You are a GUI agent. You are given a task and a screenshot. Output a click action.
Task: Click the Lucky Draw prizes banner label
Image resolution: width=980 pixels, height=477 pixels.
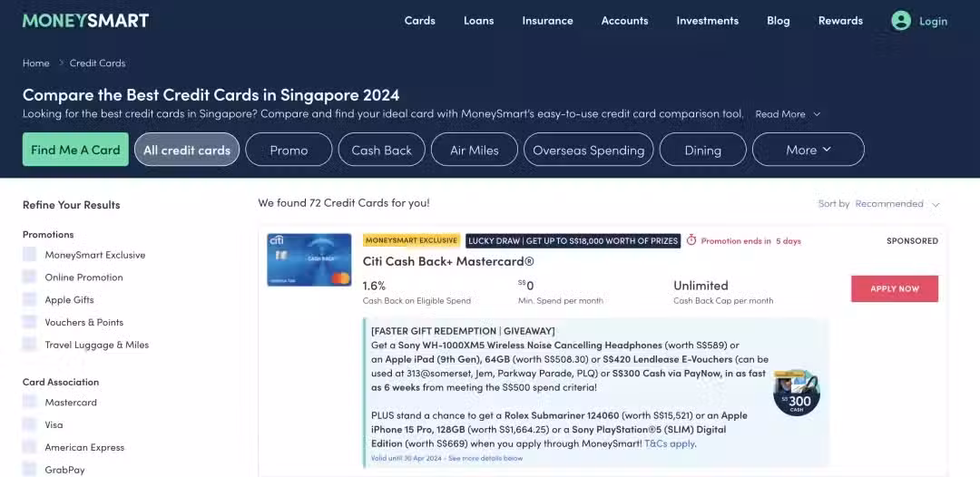point(573,240)
